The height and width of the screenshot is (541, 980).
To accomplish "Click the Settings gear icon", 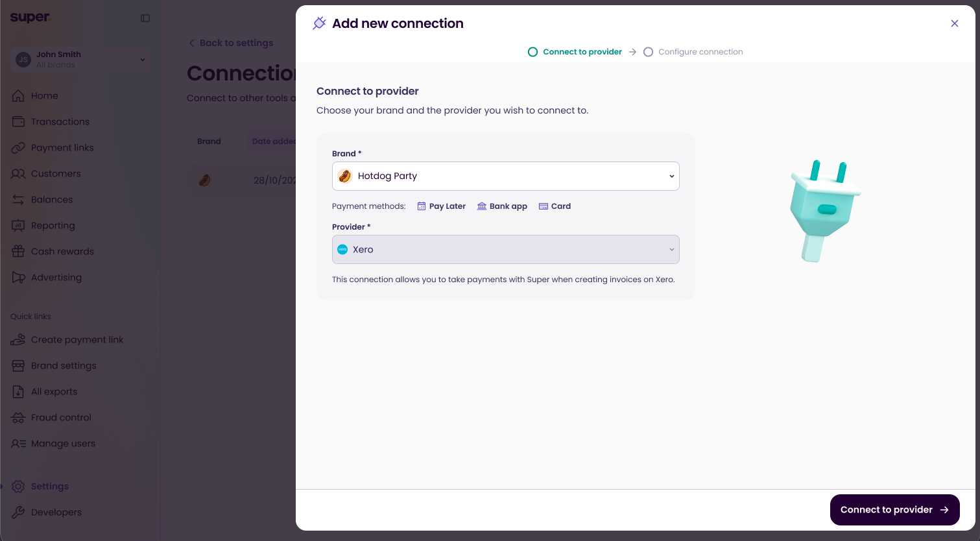I will click(18, 487).
